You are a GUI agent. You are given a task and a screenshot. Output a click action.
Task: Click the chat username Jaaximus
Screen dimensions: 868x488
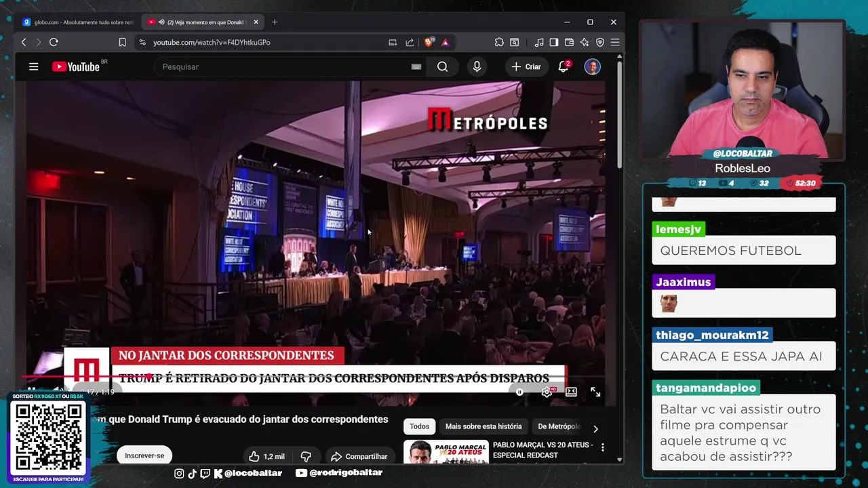tap(683, 282)
